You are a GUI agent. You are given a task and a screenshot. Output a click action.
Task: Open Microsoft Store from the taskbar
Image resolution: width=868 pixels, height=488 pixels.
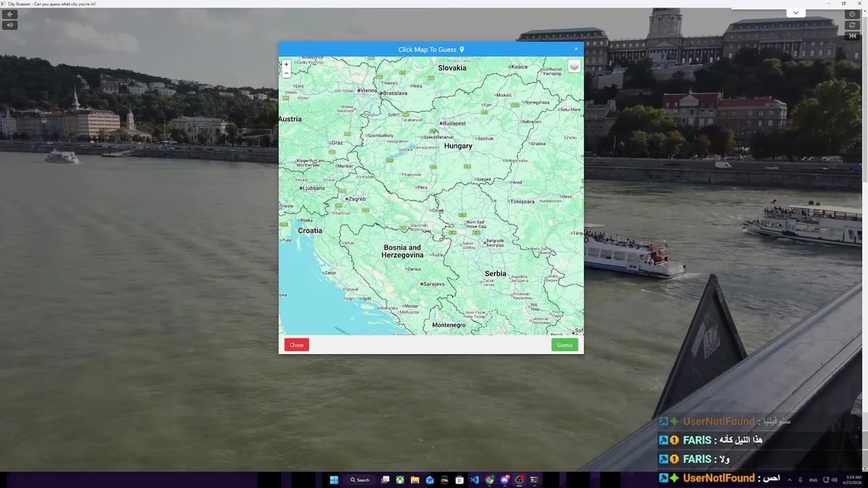(460, 480)
